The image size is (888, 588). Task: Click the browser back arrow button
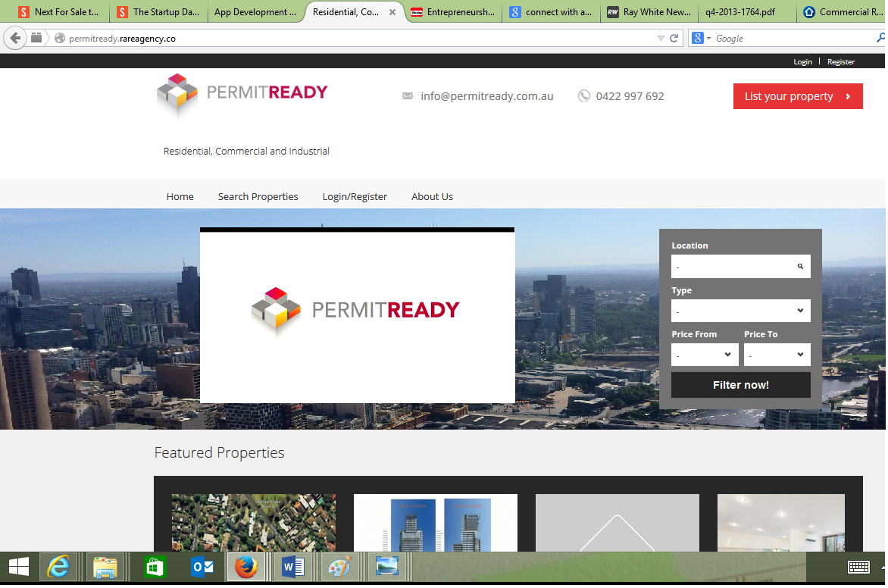pyautogui.click(x=15, y=38)
